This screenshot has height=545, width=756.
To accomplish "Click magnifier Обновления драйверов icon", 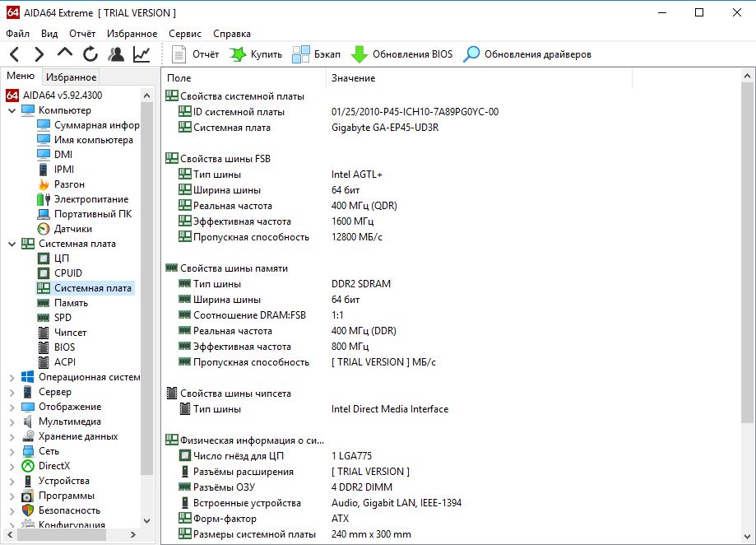I will click(471, 54).
